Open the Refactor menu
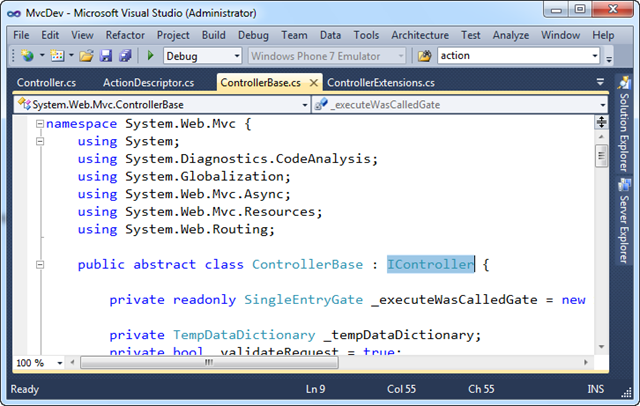 click(x=125, y=35)
